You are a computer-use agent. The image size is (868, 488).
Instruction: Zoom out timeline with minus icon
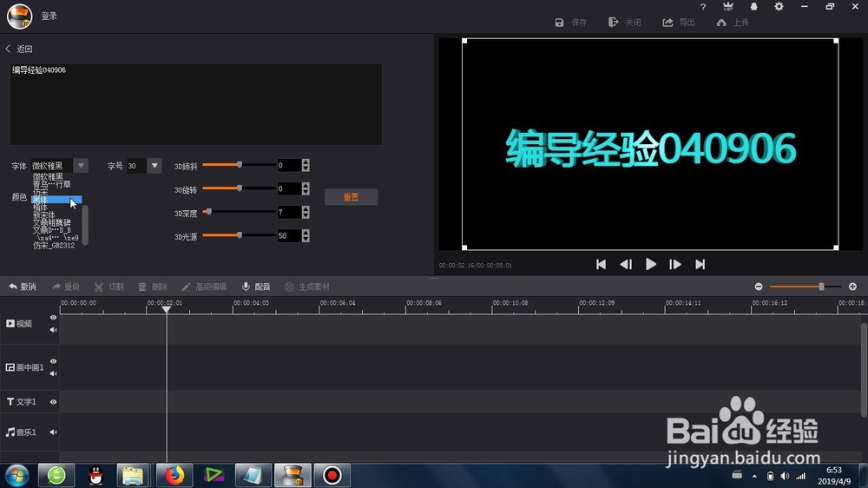click(759, 287)
